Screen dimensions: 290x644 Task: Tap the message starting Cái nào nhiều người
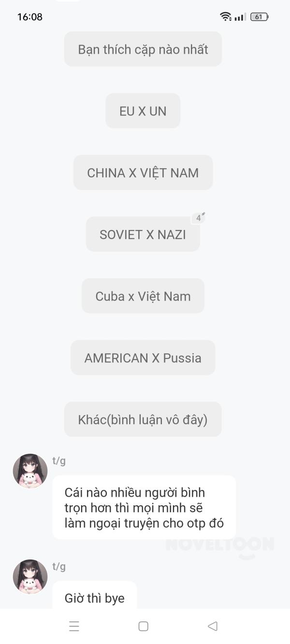point(144,508)
